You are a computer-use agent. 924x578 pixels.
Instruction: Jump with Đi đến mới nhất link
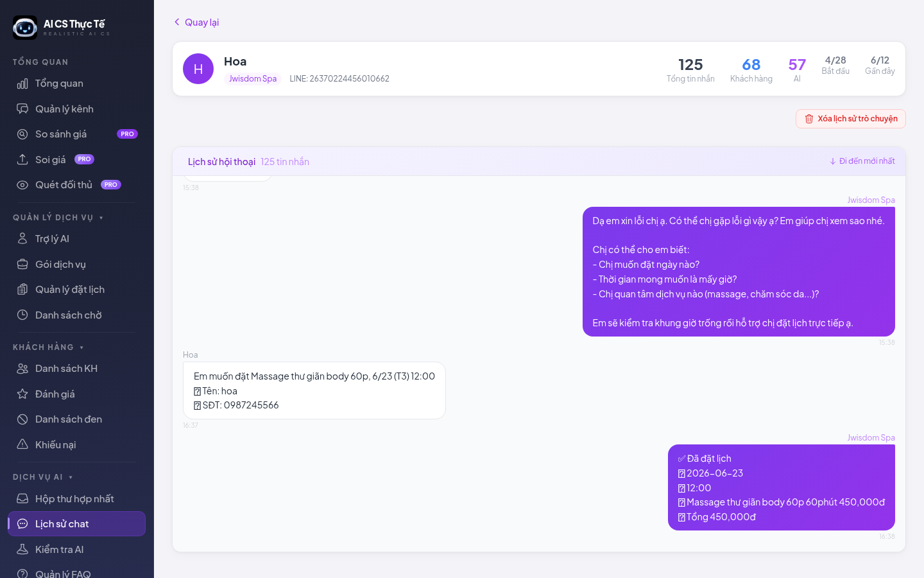862,161
